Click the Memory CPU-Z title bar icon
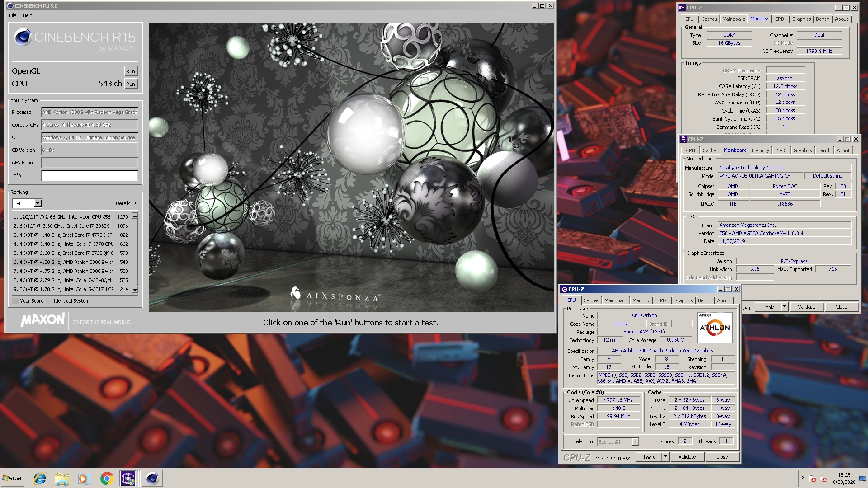 pyautogui.click(x=682, y=8)
